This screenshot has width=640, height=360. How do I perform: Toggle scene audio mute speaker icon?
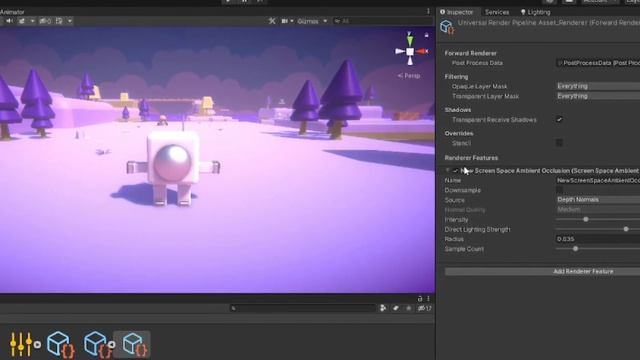click(9, 21)
